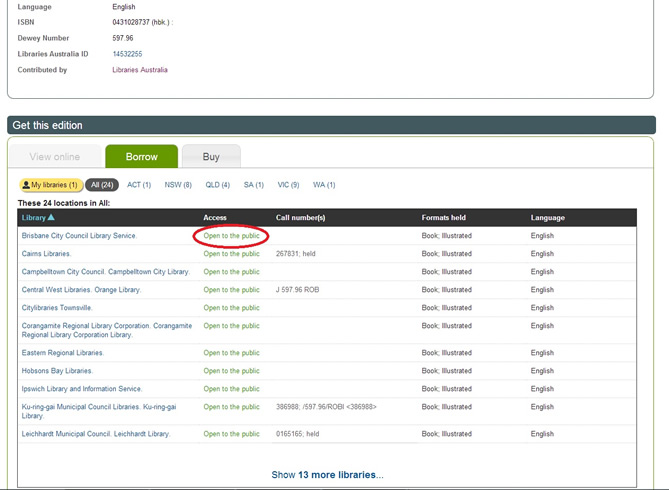Show only ACT (1) libraries
Image resolution: width=669 pixels, height=490 pixels.
(139, 185)
